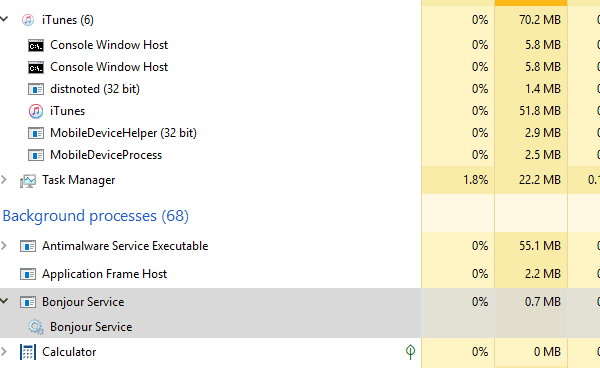Collapse the iTunes (6) process group
The width and height of the screenshot is (600, 368).
[x=4, y=19]
